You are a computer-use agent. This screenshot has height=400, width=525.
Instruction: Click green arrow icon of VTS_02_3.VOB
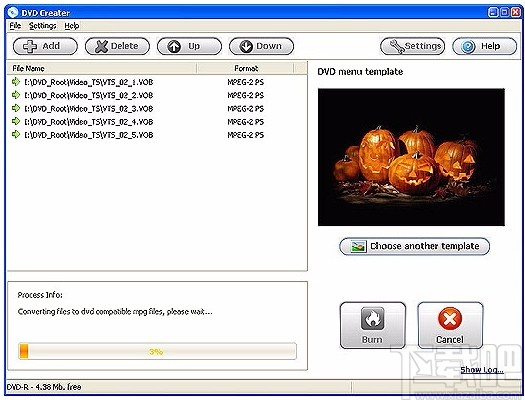16,108
